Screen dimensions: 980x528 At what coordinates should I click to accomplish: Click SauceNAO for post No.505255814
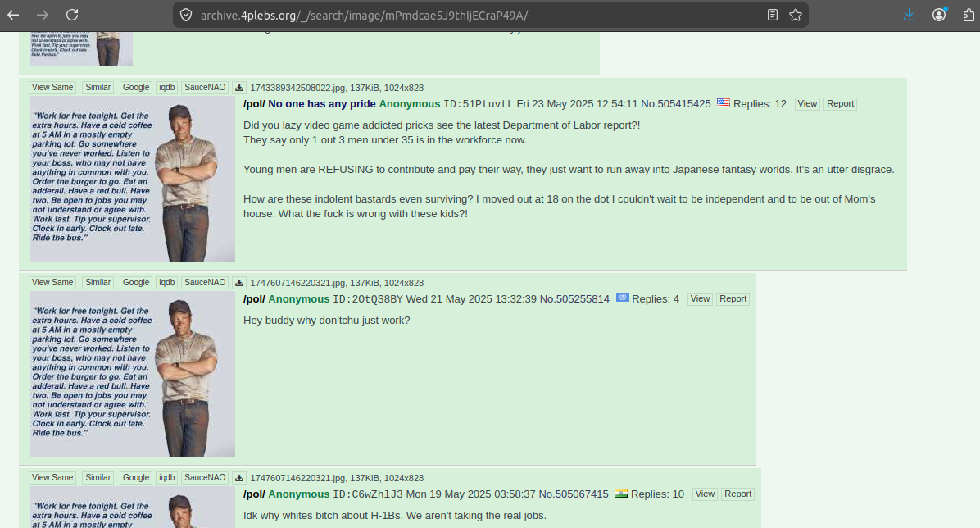coord(204,283)
